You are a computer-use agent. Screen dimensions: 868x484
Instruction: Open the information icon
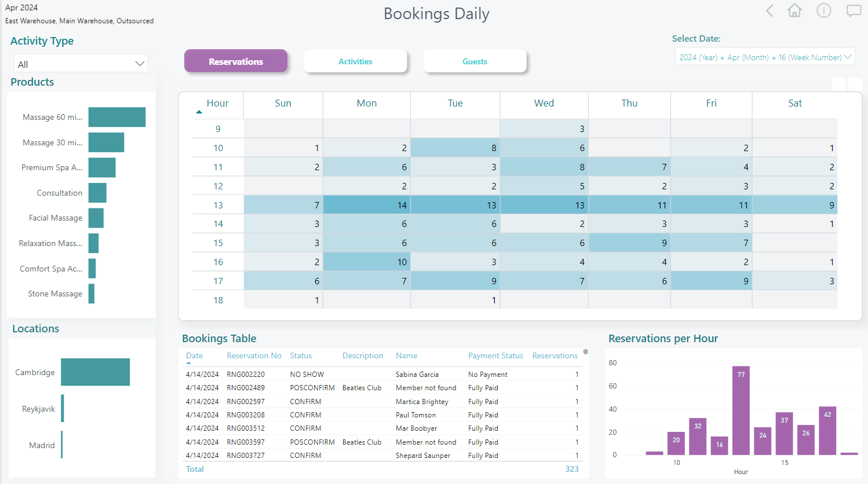[823, 11]
